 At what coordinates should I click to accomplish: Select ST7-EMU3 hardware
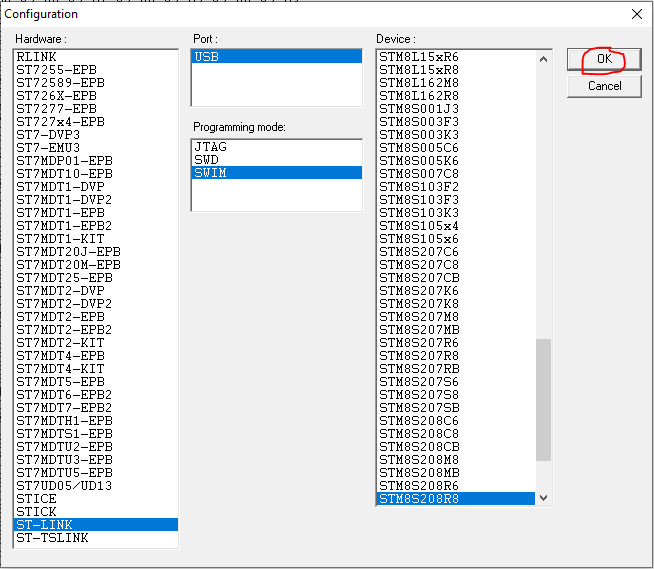pyautogui.click(x=96, y=148)
